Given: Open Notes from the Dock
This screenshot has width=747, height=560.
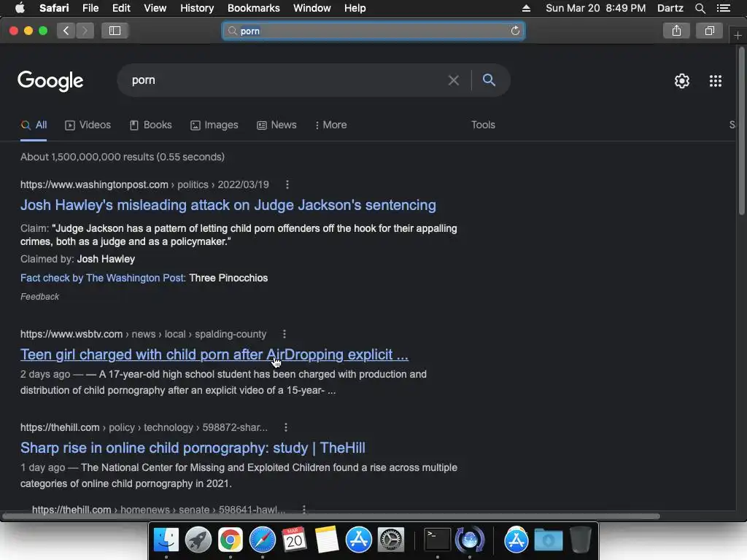Looking at the screenshot, I should tap(326, 540).
